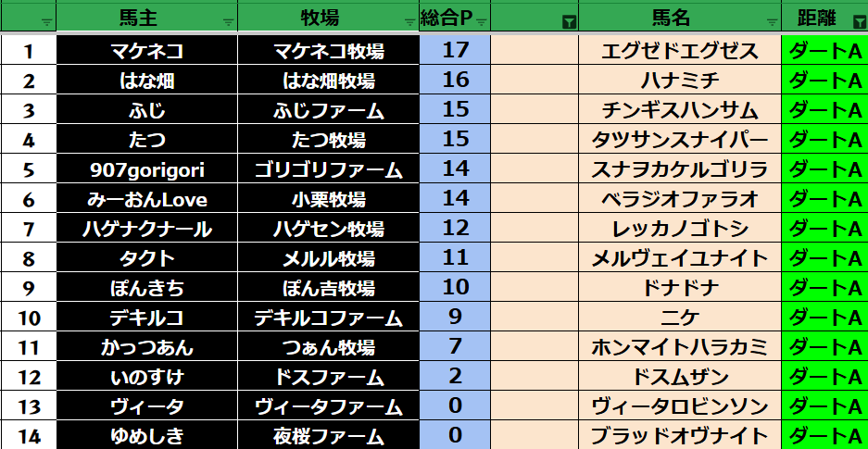Open the 総合P column sort filter arrow
Viewport: 868px width, 449px height.
[x=481, y=21]
